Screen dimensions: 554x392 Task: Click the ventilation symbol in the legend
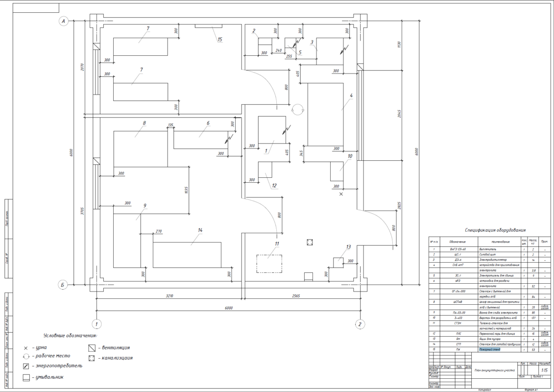pos(92,348)
